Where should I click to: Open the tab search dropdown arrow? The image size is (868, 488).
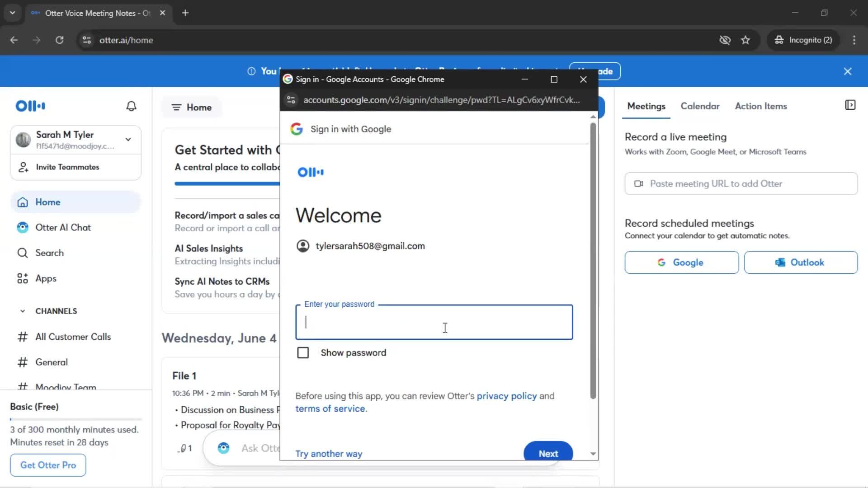13,13
